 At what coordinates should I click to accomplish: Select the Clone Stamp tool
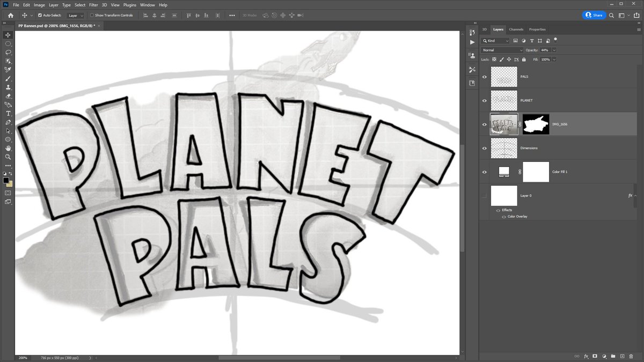(x=8, y=87)
